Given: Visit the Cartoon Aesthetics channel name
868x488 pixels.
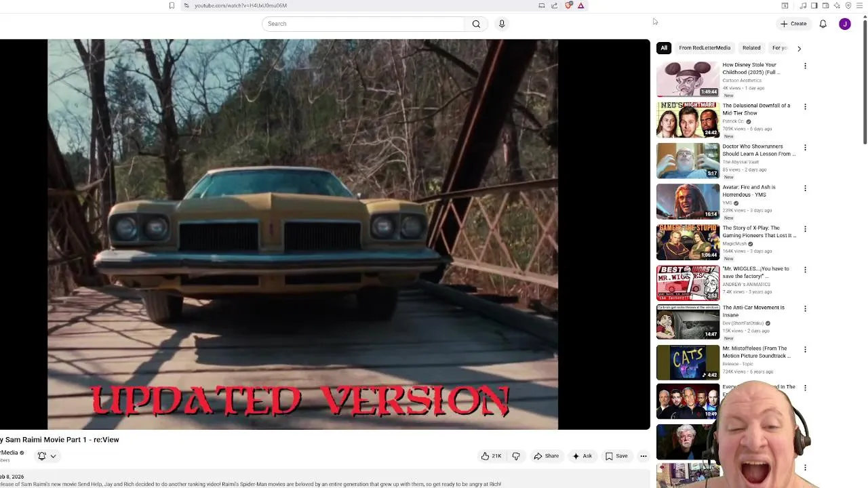Looking at the screenshot, I should [x=742, y=81].
